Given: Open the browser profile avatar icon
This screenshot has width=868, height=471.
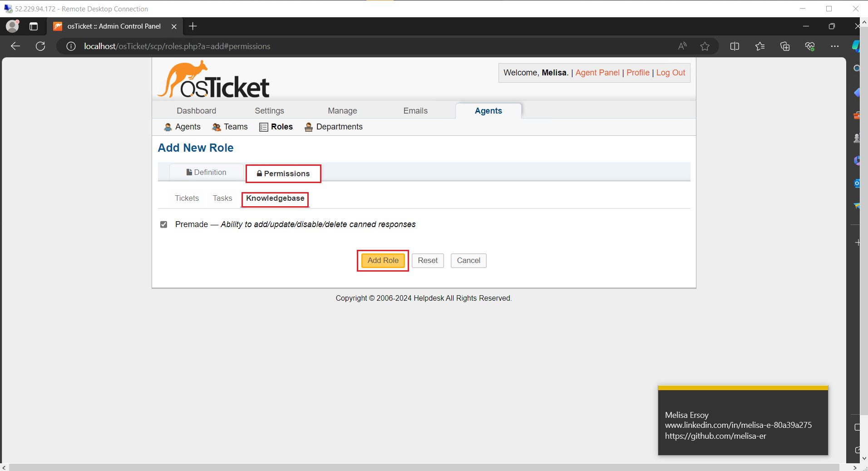Looking at the screenshot, I should [12, 26].
